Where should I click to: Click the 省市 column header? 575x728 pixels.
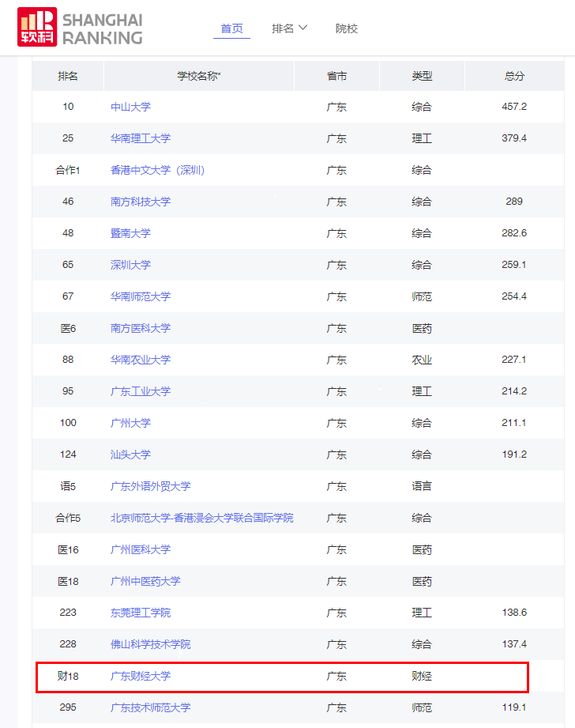[337, 76]
